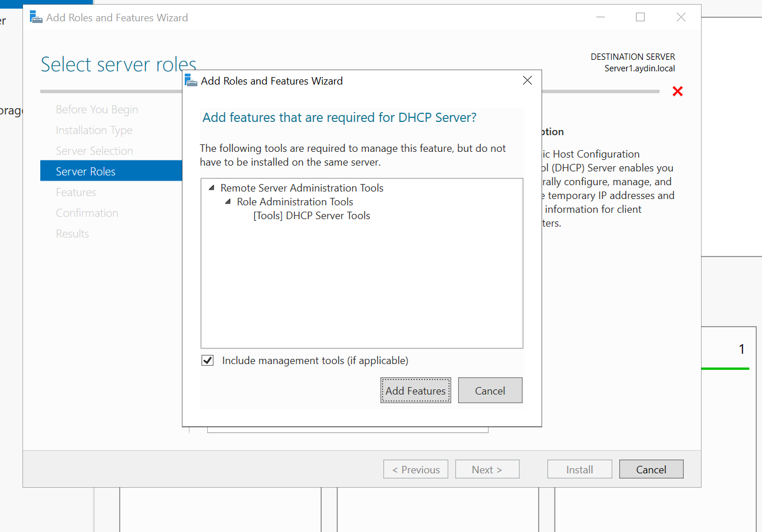Select [Tools] DHCP Server Tools item

(x=312, y=216)
